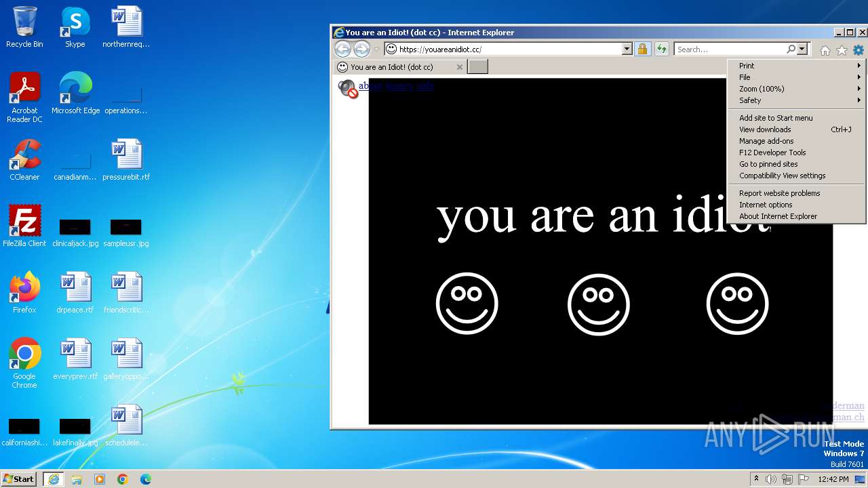Open the Recycle Bin desktop icon
The height and width of the screenshot is (488, 868).
coord(24,27)
